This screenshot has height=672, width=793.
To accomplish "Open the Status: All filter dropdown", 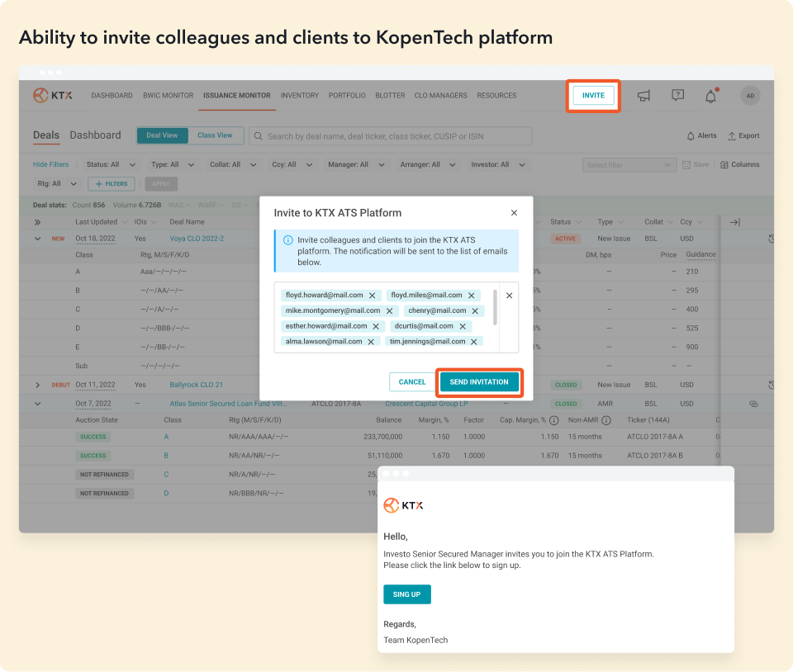I will (x=107, y=165).
